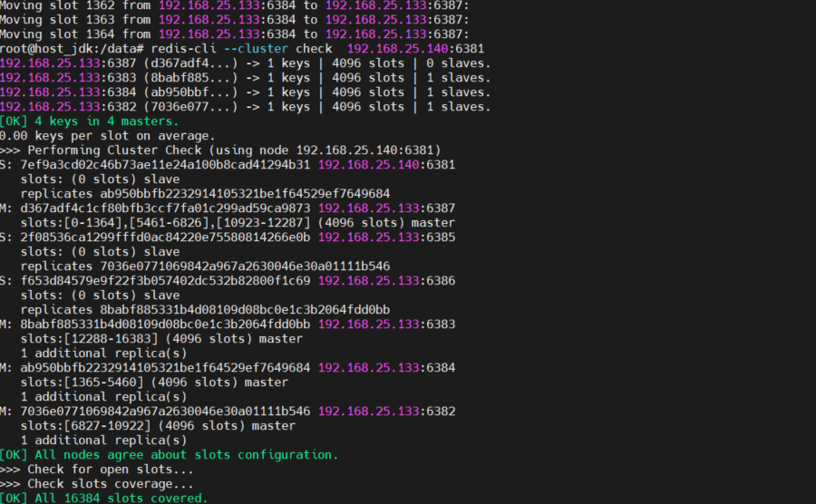Click the 'M: 7036e0771069842a967a2630046e30a01111b546' line
Image resolution: width=816 pixels, height=504 pixels.
pyautogui.click(x=228, y=412)
